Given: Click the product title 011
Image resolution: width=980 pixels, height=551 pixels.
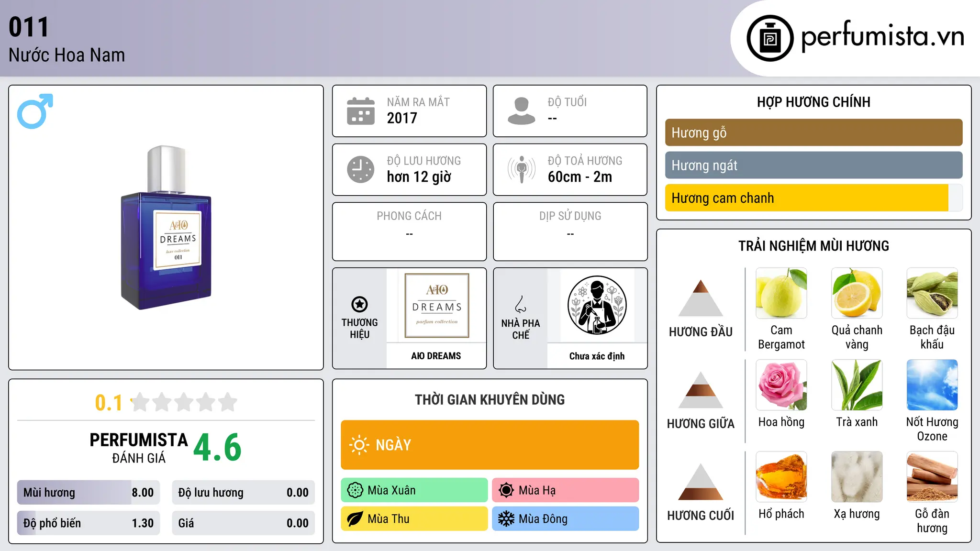Looking at the screenshot, I should pos(29,27).
